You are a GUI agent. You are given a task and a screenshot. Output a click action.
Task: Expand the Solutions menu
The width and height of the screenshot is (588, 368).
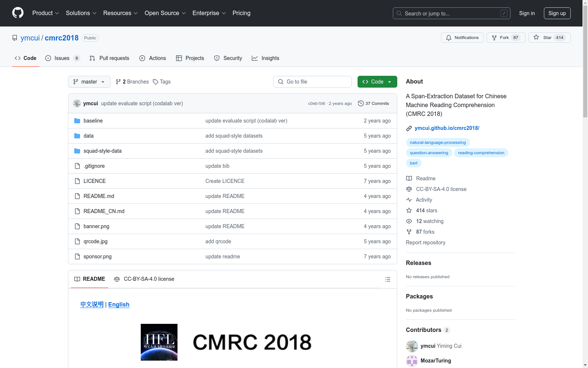point(81,13)
